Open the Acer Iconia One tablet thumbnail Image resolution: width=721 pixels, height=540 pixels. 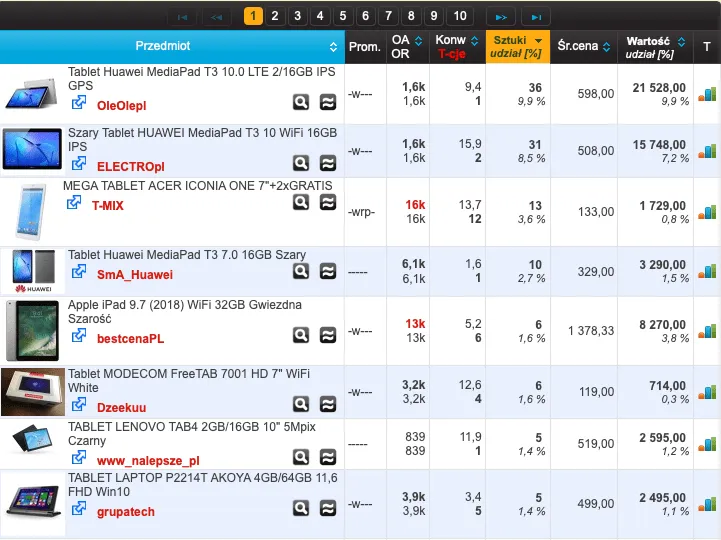click(x=31, y=212)
